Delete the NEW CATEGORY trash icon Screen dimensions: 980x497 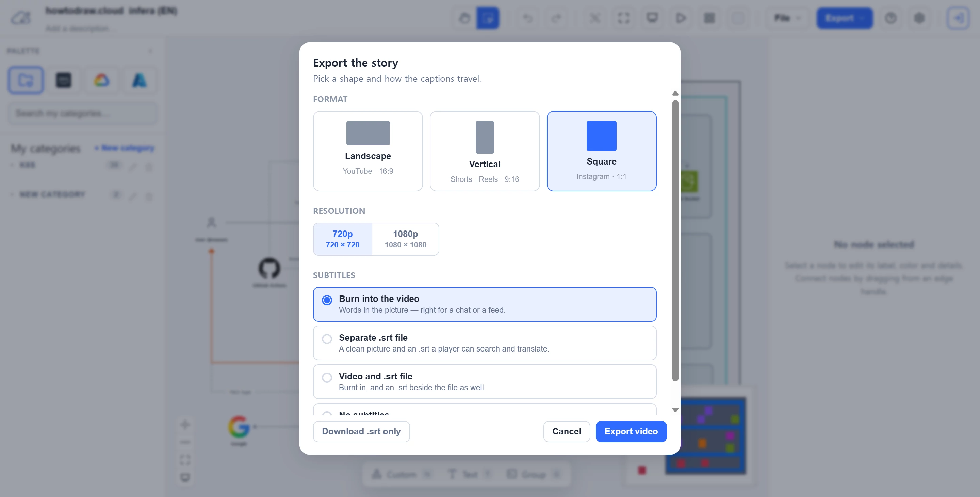(x=149, y=196)
